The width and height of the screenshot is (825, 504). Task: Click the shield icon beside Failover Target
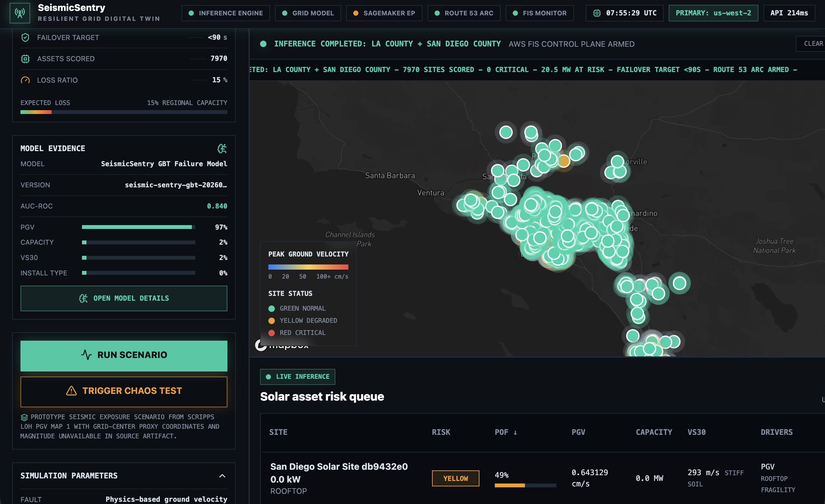coord(25,37)
